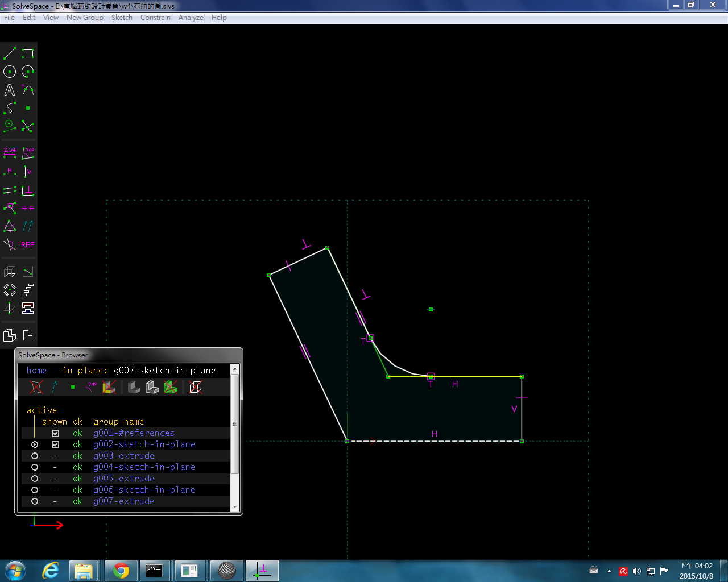Apply point-on-line constraint icon
728x582 pixels.
pos(10,208)
